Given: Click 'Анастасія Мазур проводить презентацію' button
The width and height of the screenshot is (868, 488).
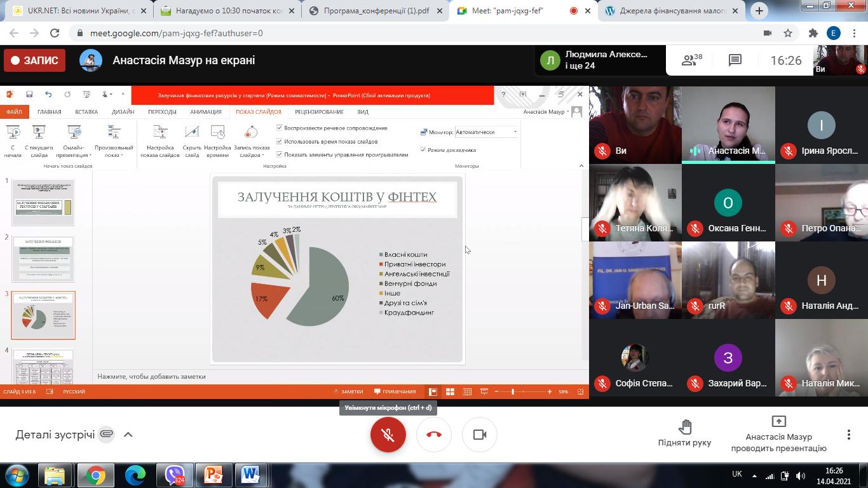Looking at the screenshot, I should 778,434.
